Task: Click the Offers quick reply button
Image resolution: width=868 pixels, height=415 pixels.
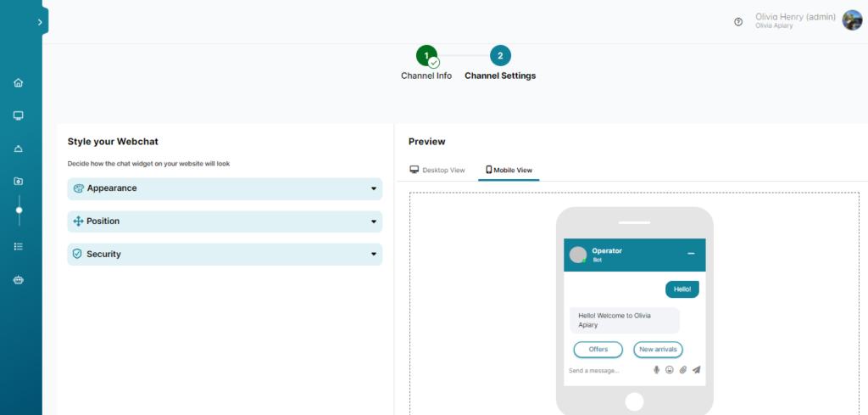Action: [x=598, y=350]
